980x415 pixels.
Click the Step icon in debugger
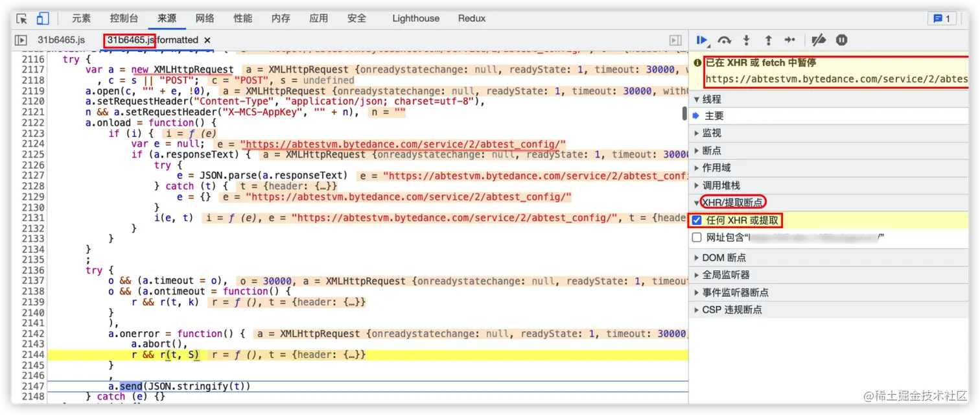[x=790, y=40]
